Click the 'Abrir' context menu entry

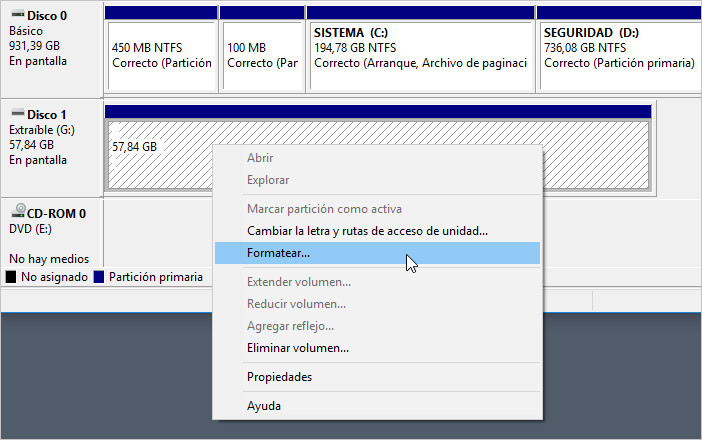click(x=260, y=158)
